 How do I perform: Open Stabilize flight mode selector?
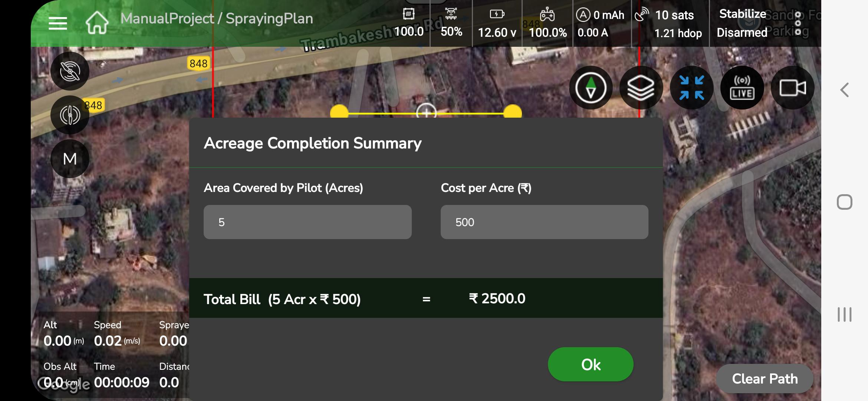pos(742,14)
